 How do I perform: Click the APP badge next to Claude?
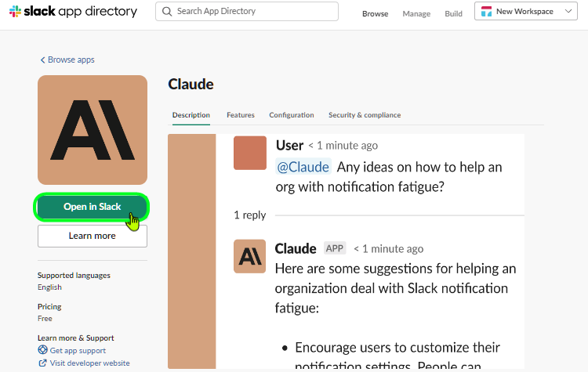[335, 248]
